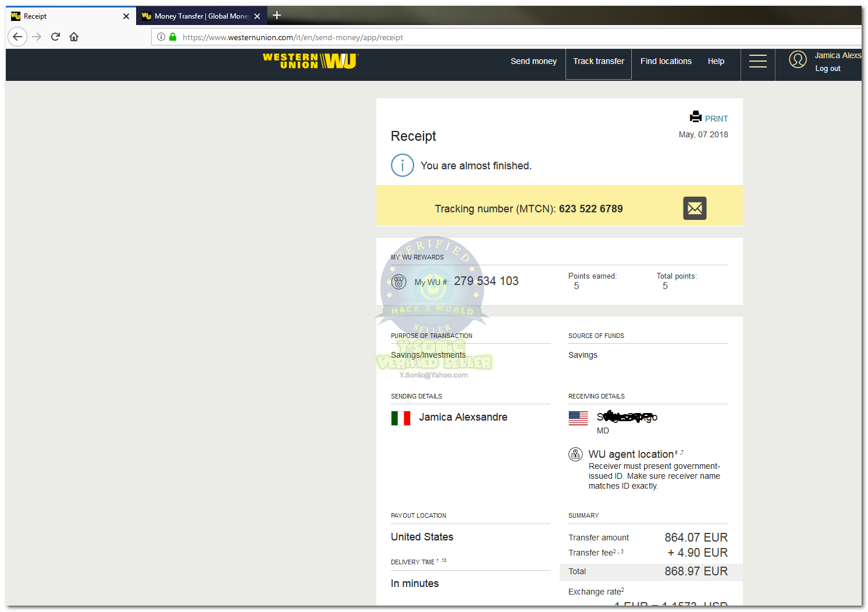Click the Log out link

coord(828,69)
